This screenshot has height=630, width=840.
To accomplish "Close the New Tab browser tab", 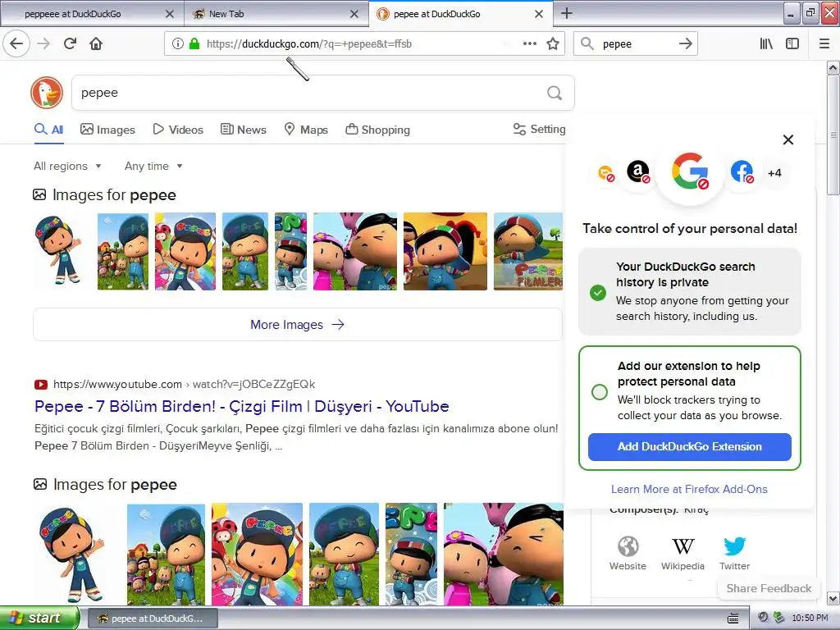I will click(x=354, y=14).
